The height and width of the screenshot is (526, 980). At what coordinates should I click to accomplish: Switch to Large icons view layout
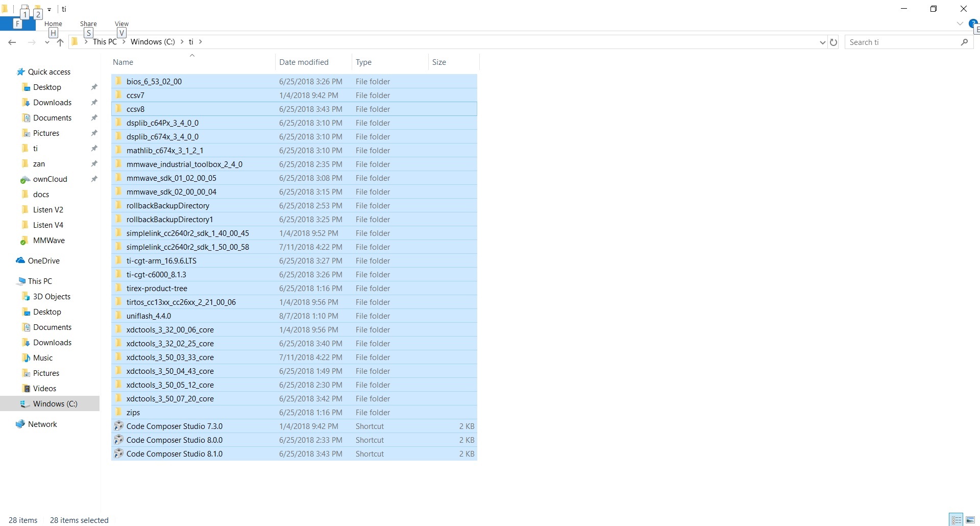tap(970, 520)
